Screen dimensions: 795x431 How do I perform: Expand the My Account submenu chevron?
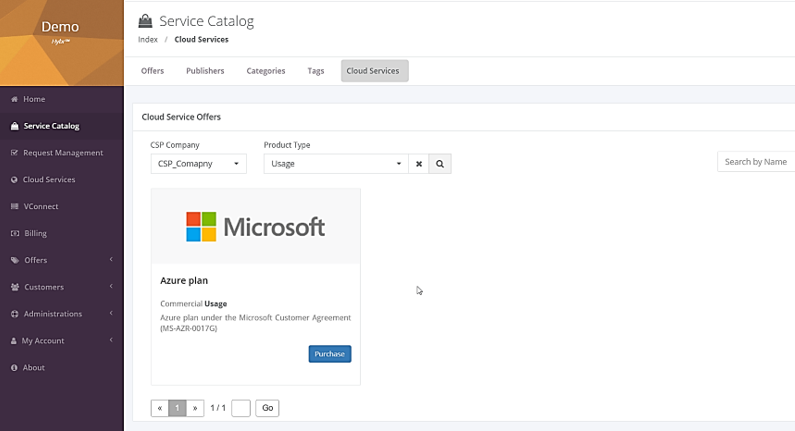click(x=111, y=340)
